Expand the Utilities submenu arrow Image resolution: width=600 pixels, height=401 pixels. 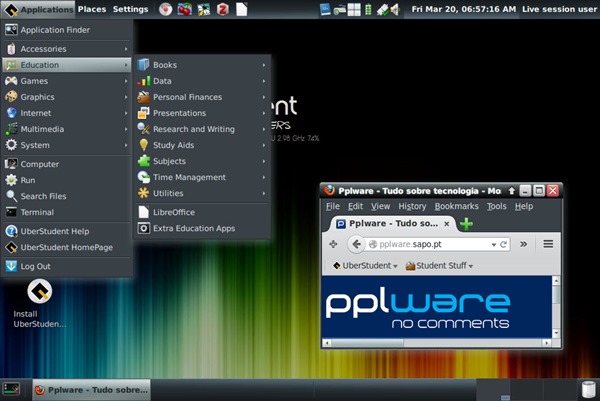[264, 194]
